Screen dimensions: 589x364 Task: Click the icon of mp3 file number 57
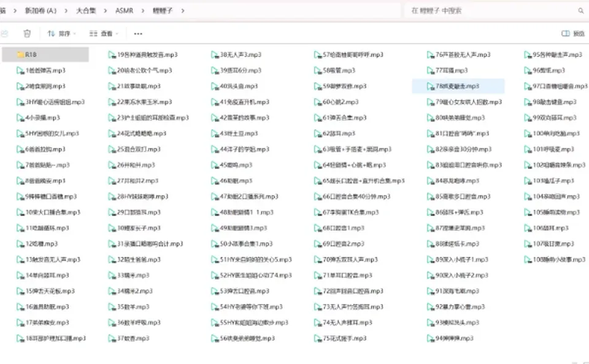[x=318, y=55]
